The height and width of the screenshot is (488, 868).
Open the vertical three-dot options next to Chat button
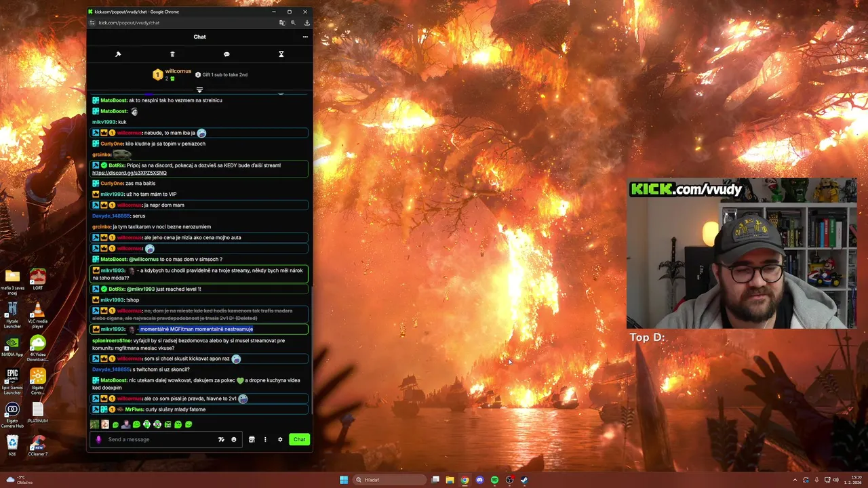(x=265, y=439)
